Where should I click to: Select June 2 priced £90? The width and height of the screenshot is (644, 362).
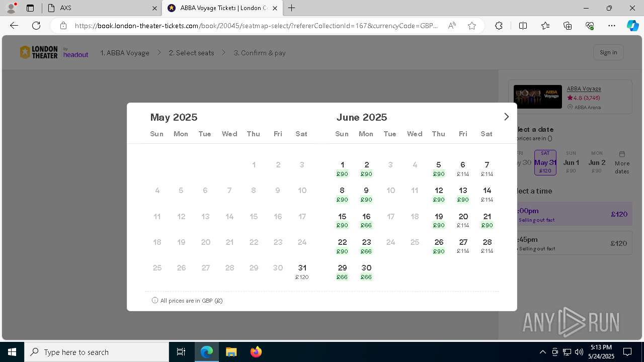coord(366,168)
